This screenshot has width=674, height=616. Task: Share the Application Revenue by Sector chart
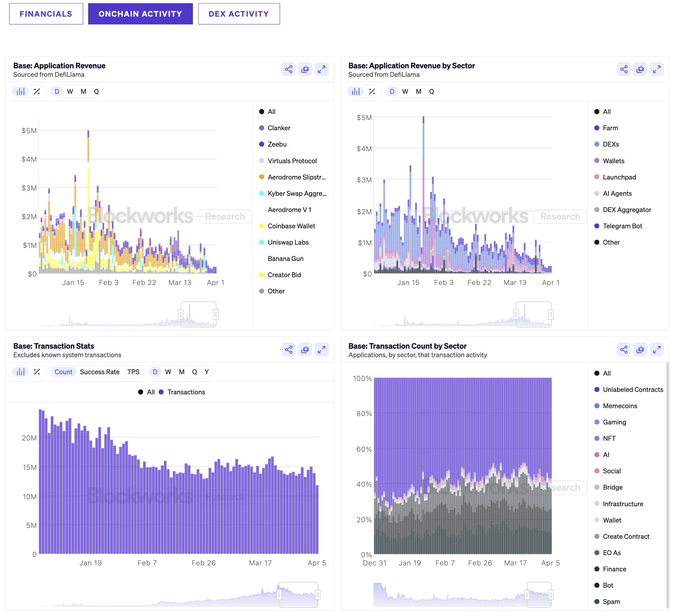624,69
